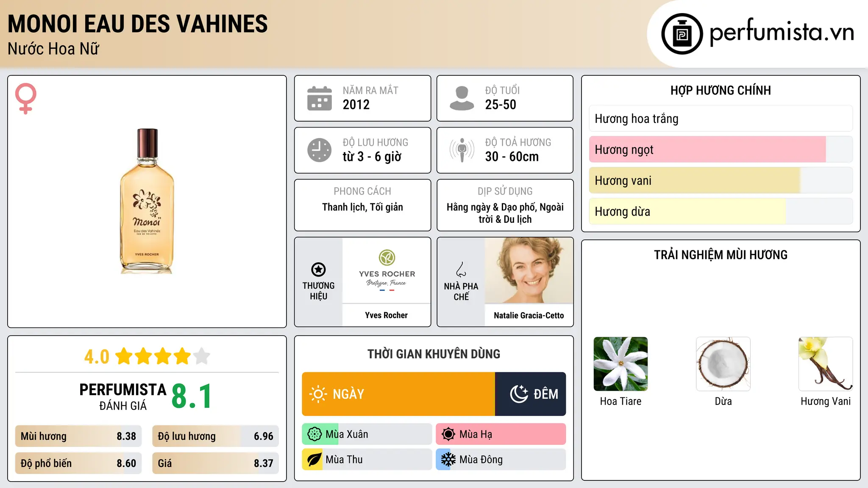Click the longevity value từ 3 - 6 giờ

click(x=372, y=157)
